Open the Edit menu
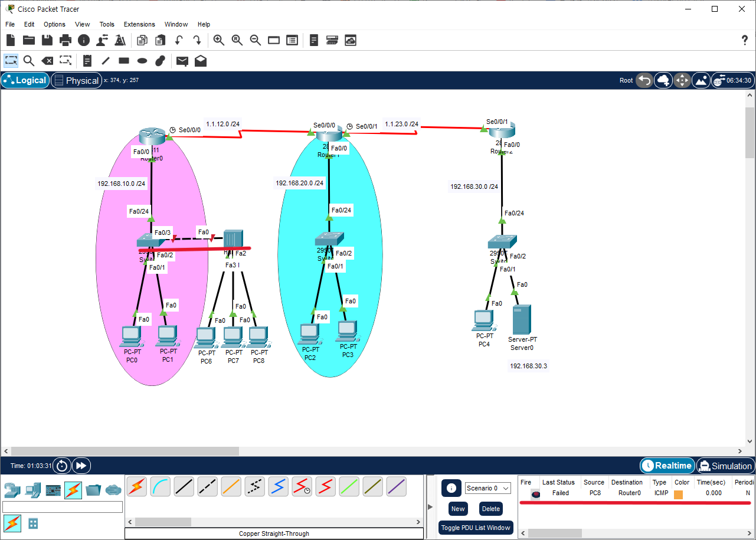756x540 pixels. (x=30, y=24)
